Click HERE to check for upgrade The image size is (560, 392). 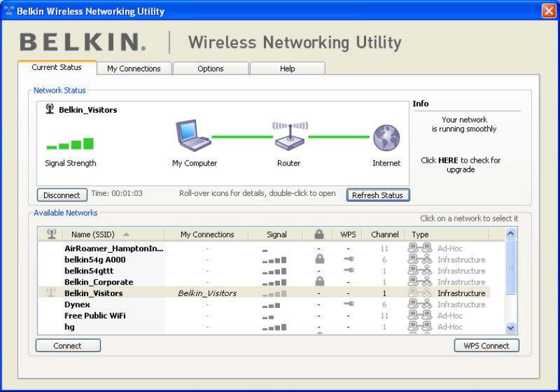(448, 160)
